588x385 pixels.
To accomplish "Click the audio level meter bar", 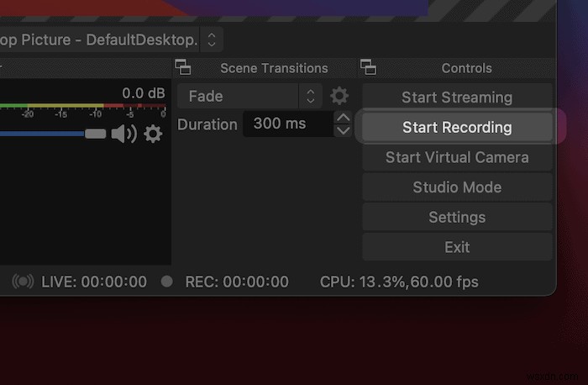I will click(x=84, y=107).
